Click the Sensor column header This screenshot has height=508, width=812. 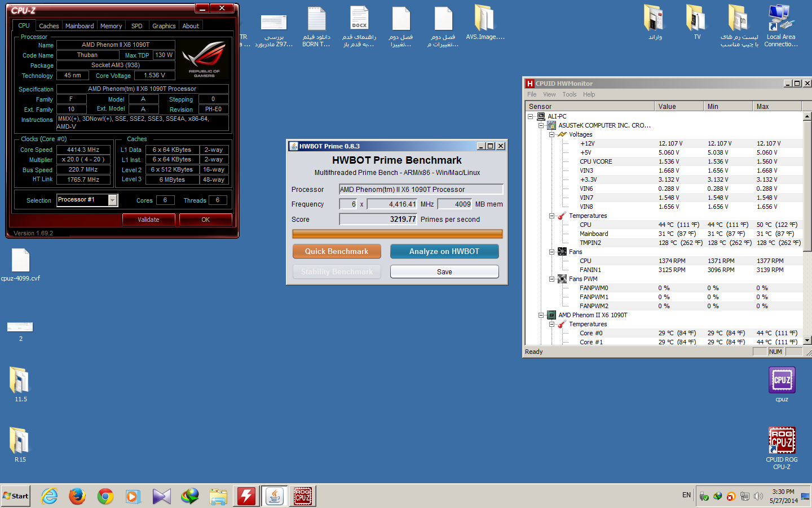[589, 106]
